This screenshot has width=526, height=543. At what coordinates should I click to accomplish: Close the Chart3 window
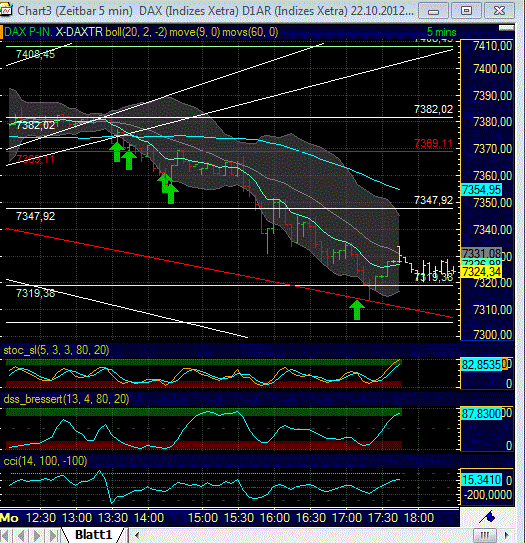point(499,11)
